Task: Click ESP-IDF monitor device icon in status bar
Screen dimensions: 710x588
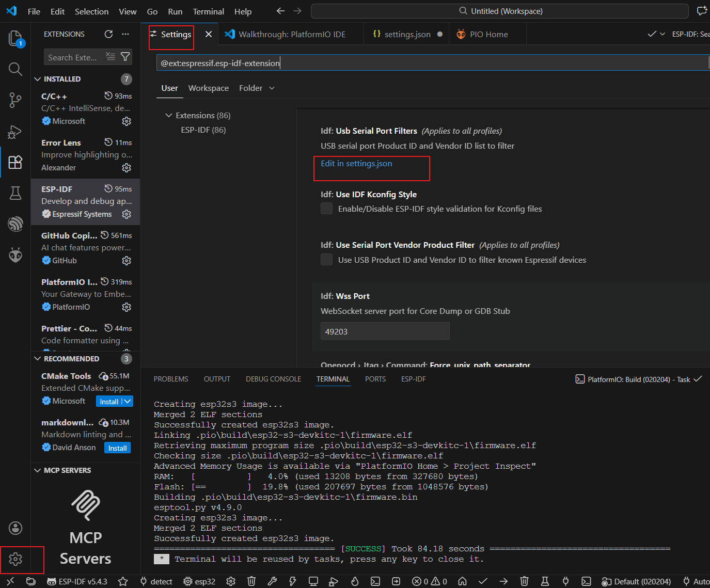Action: 313,581
